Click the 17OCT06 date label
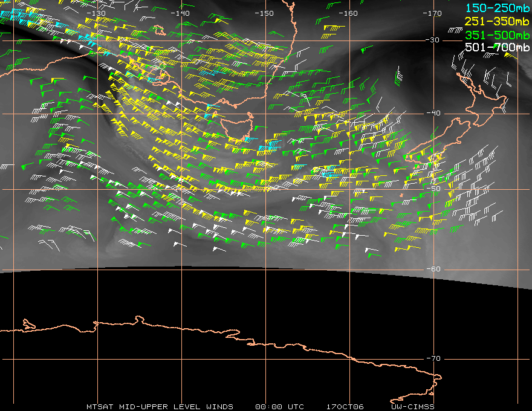 345,407
